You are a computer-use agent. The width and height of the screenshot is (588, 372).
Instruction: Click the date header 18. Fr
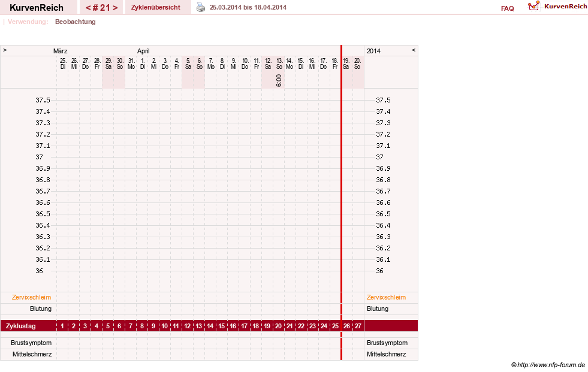[335, 63]
